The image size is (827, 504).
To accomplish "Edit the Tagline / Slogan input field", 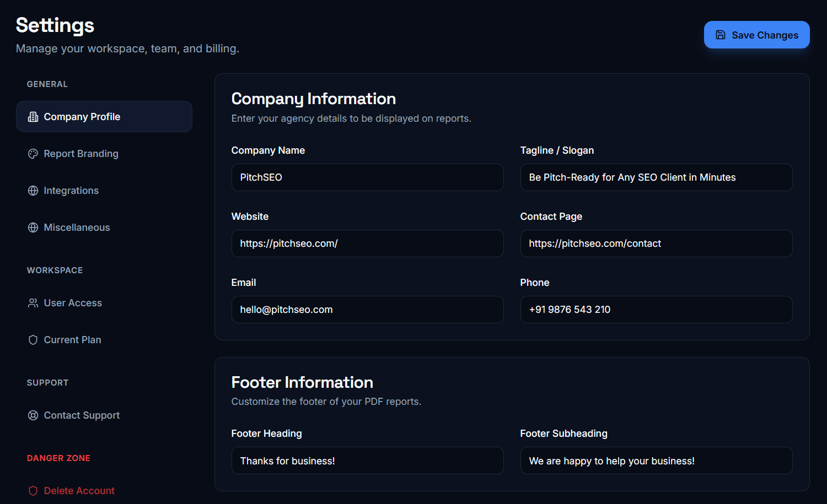I will pos(656,177).
